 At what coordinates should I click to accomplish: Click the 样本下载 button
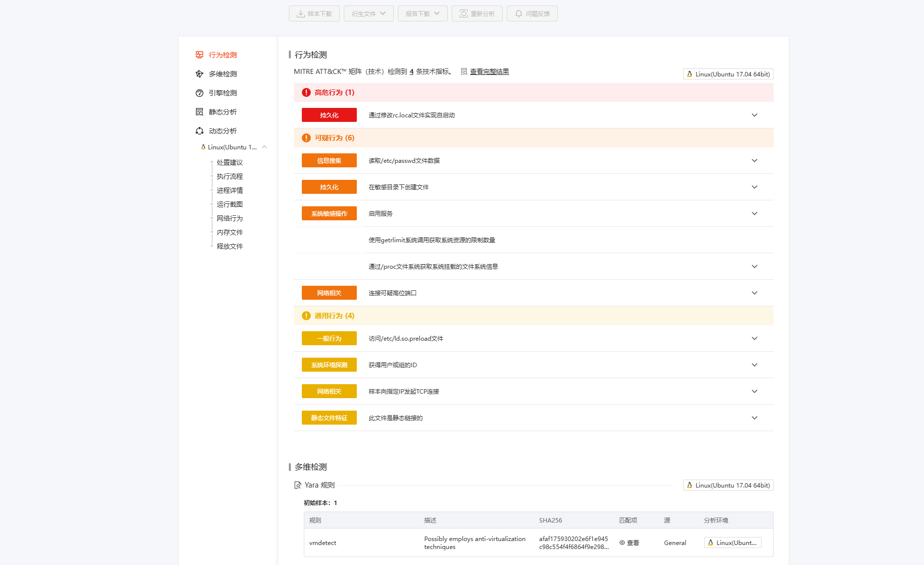coord(314,13)
